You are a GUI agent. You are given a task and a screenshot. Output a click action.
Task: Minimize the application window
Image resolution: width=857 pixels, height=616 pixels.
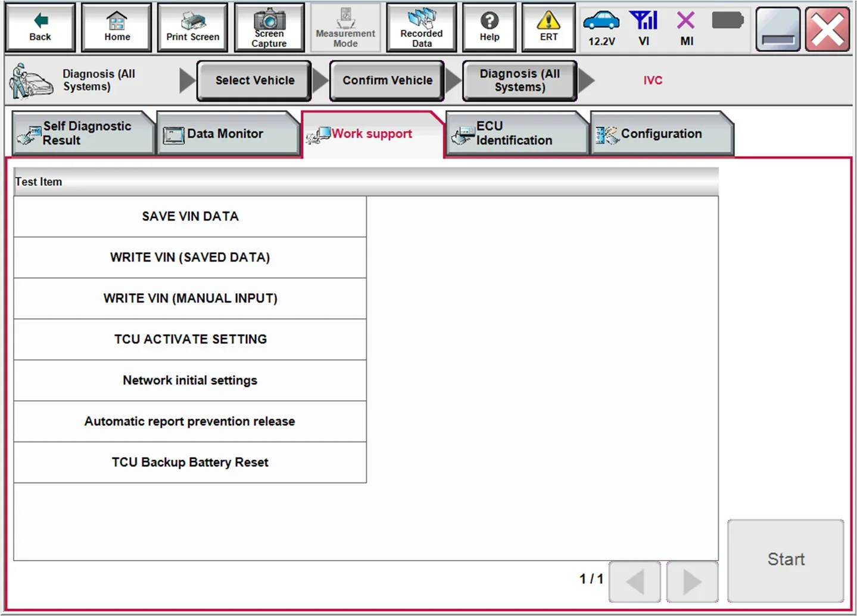pyautogui.click(x=778, y=29)
